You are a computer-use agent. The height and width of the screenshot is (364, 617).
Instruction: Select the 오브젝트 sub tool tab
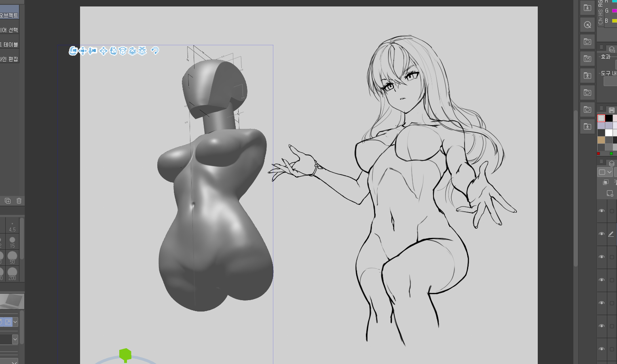point(9,15)
